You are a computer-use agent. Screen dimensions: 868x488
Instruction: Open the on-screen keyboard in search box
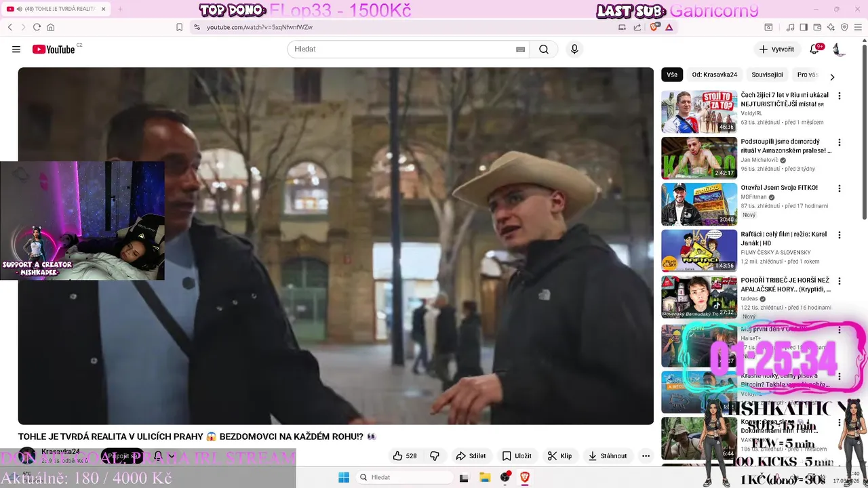520,49
